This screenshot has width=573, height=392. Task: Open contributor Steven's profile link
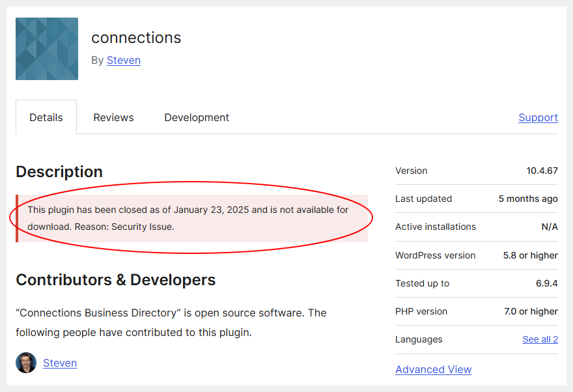pyautogui.click(x=60, y=363)
